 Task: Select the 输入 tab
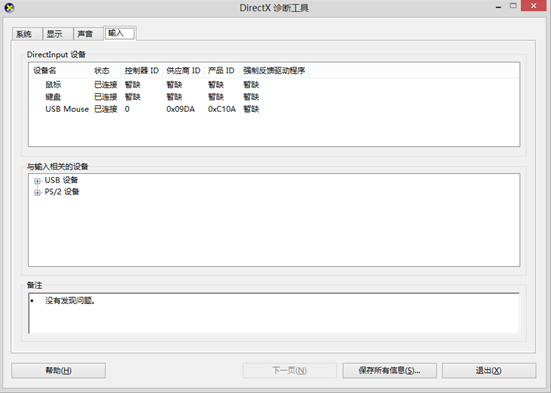point(120,33)
